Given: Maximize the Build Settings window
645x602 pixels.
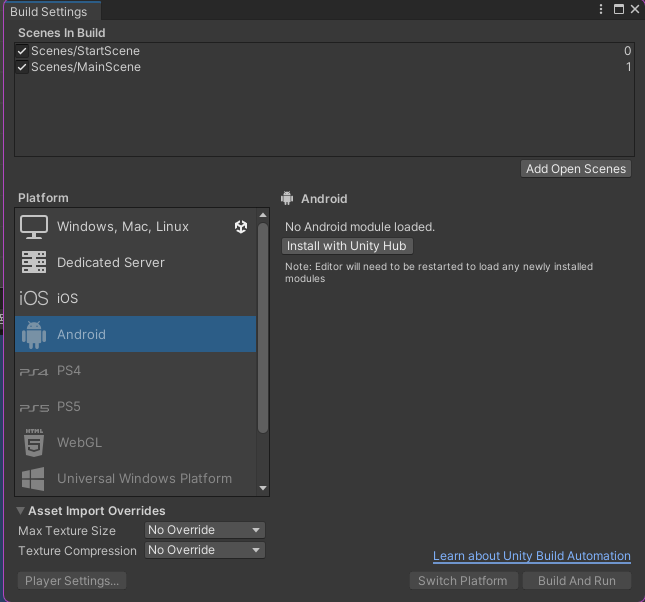Looking at the screenshot, I should 619,9.
